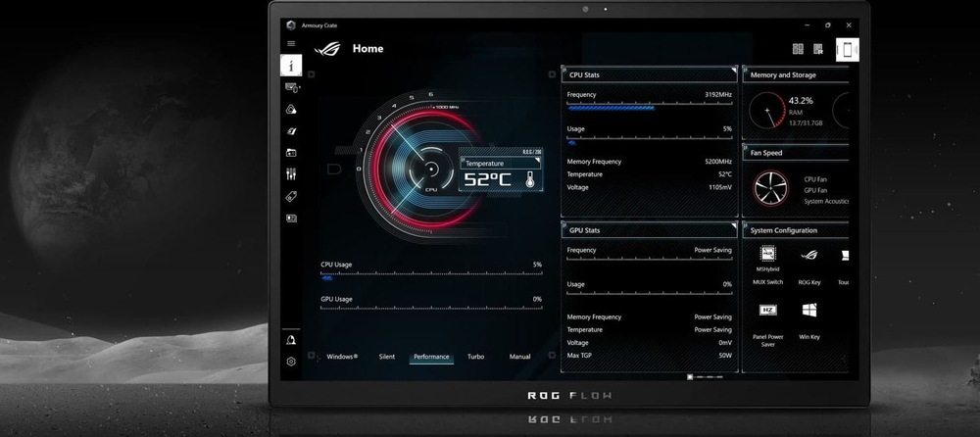
Task: Click the ROG logo beside Home
Action: tap(327, 49)
